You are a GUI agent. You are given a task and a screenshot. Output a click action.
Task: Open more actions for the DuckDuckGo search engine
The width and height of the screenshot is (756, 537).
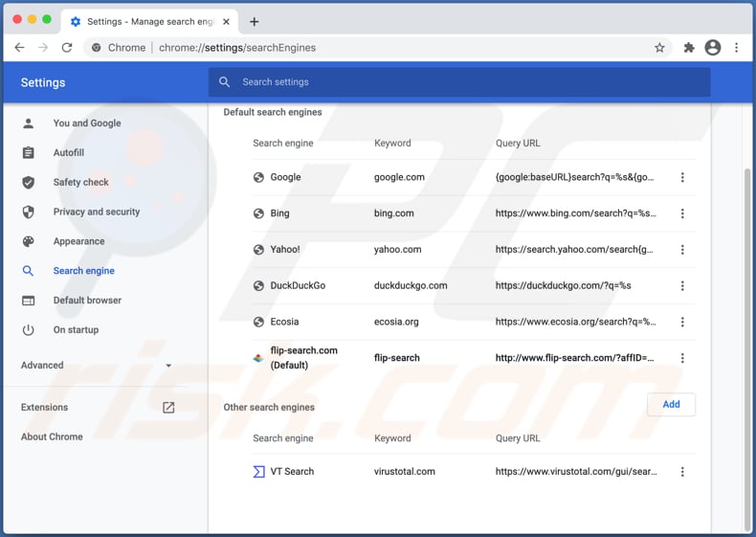tap(682, 285)
